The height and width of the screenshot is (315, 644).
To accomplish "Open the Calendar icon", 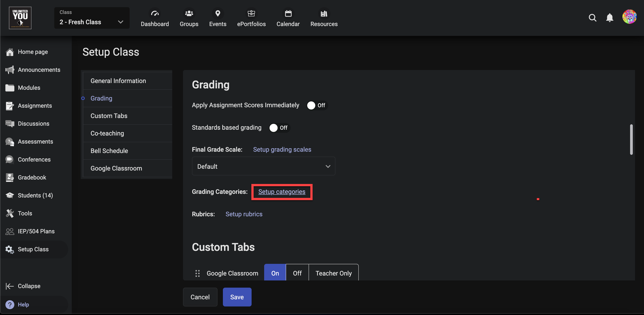I will coord(288,13).
